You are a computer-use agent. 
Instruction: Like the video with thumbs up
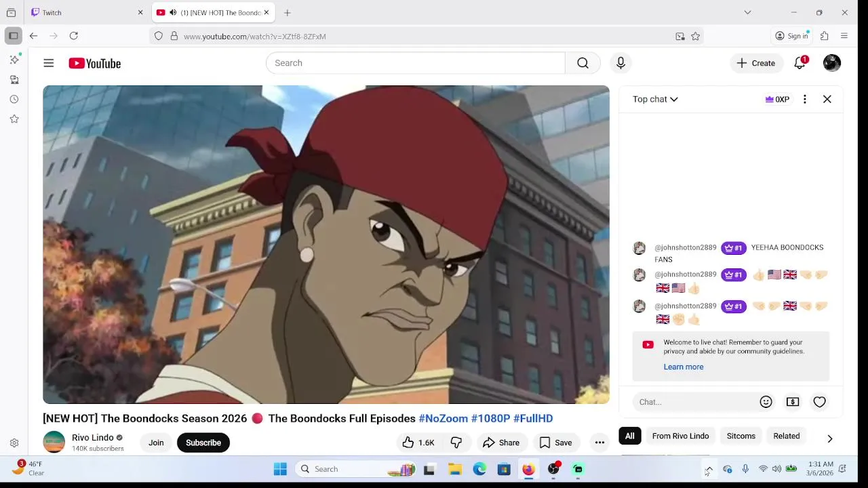tap(418, 443)
